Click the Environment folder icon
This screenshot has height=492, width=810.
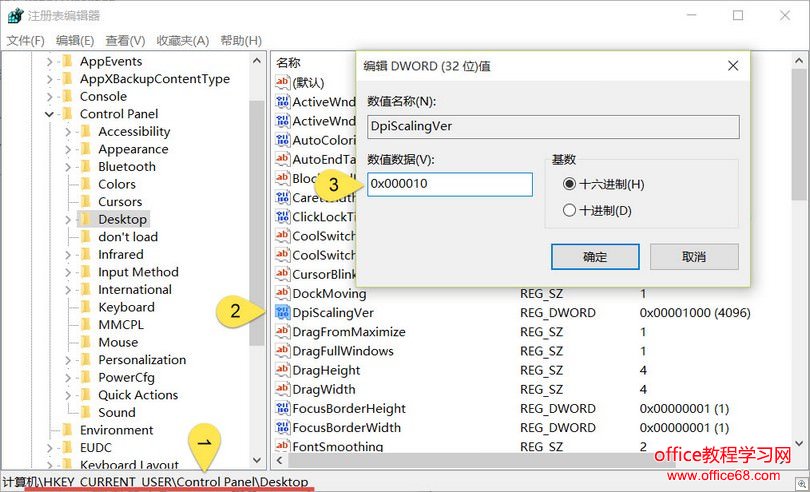(67, 430)
